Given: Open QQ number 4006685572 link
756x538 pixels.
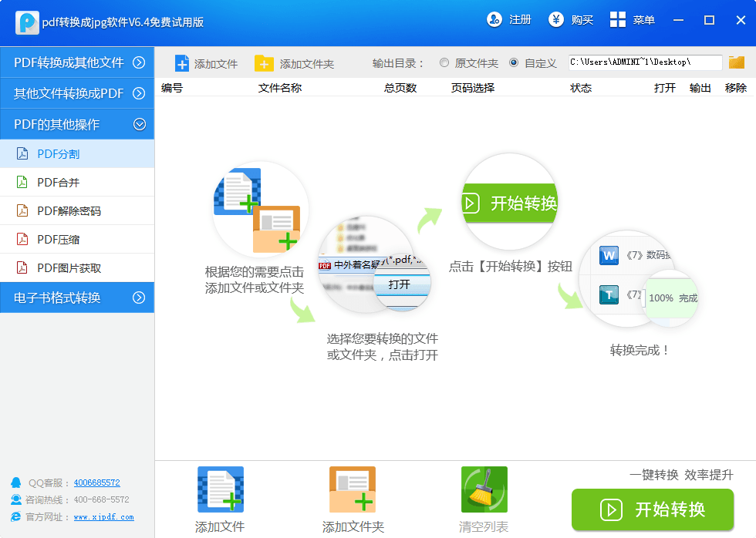Looking at the screenshot, I should pyautogui.click(x=97, y=483).
